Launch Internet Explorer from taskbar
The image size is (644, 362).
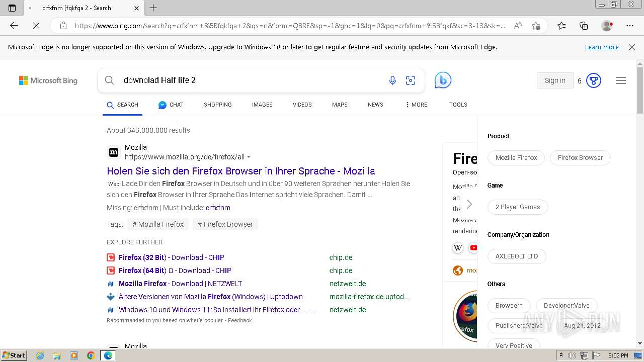pyautogui.click(x=40, y=355)
